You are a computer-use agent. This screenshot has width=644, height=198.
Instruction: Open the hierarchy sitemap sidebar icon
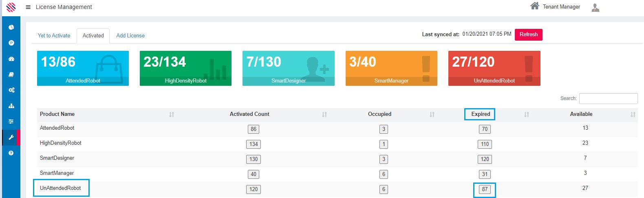tap(11, 106)
